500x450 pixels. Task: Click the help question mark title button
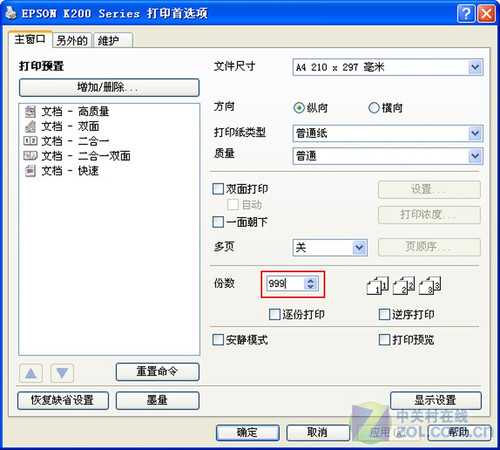click(466, 14)
